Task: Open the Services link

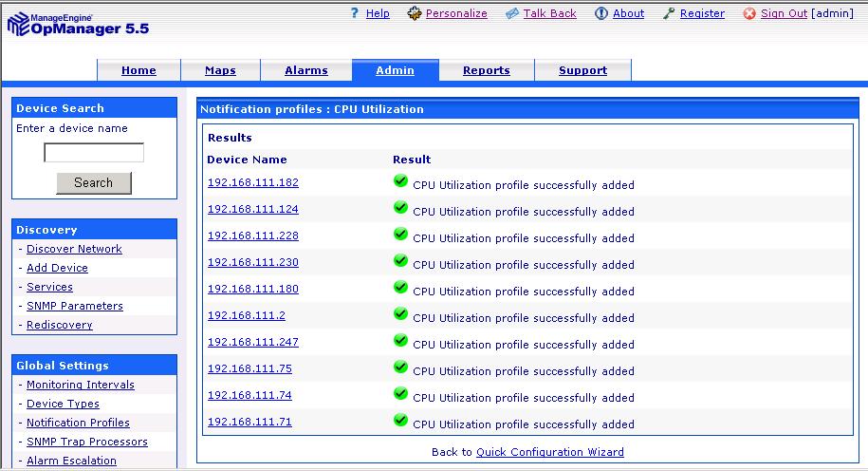Action: (x=50, y=287)
